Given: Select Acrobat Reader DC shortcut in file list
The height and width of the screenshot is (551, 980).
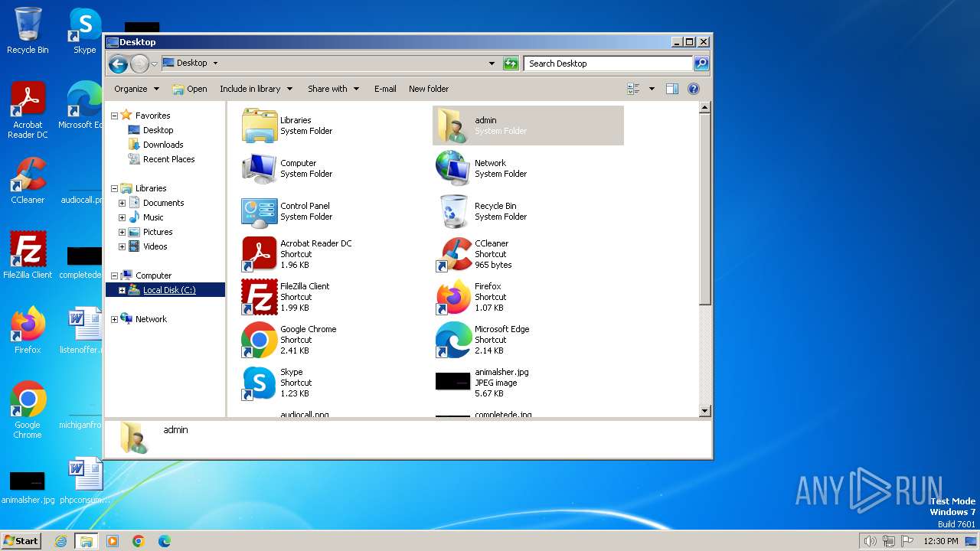Looking at the screenshot, I should point(260,254).
